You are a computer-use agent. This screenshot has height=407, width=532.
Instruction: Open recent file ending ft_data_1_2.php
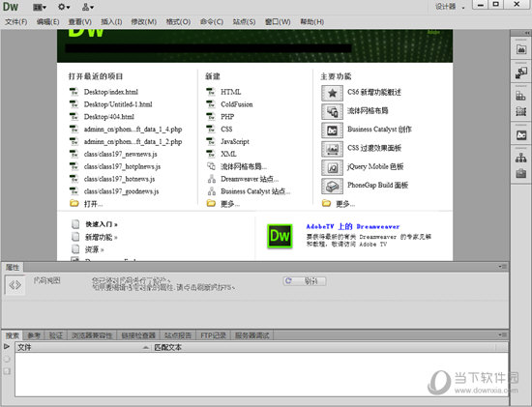pos(133,141)
